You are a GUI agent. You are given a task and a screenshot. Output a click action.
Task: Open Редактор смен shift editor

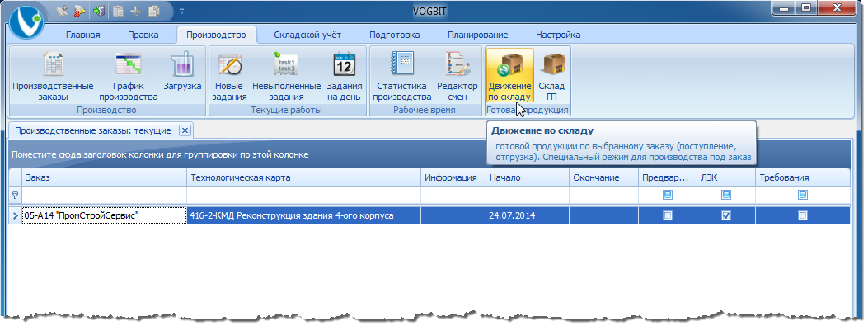click(457, 76)
